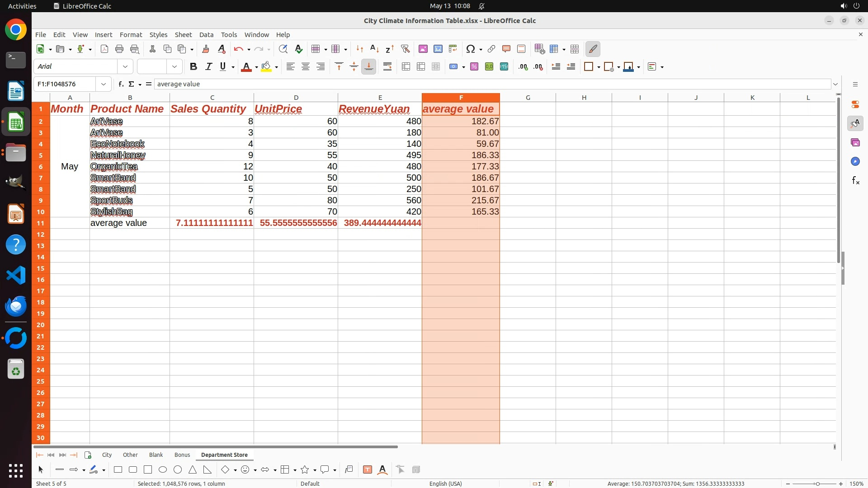The width and height of the screenshot is (868, 488).
Task: Select column G header
Action: pyautogui.click(x=528, y=98)
